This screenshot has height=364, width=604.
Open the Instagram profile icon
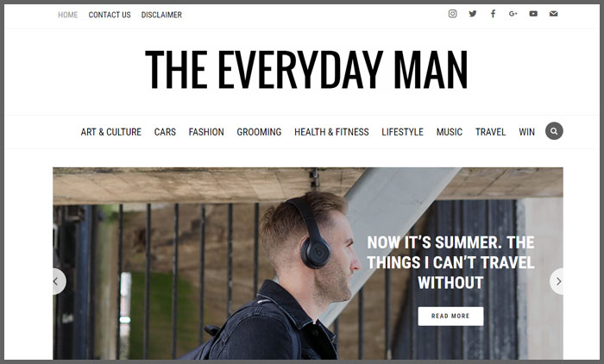(x=453, y=14)
